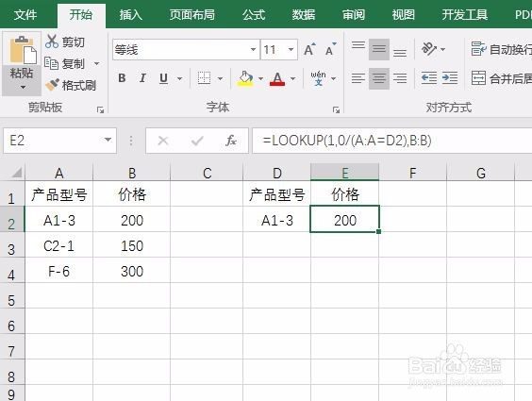Open the phonetic guide dropdown arrow
This screenshot has height=401, width=532.
(334, 78)
